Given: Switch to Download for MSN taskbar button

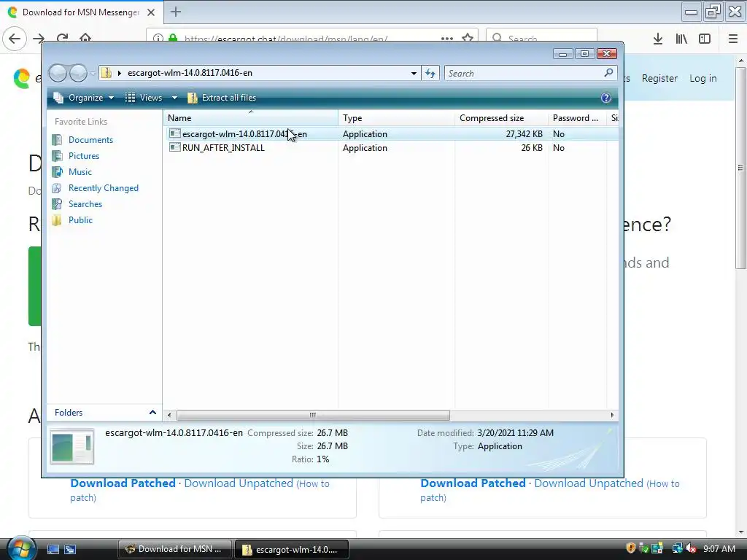Looking at the screenshot, I should pos(174,549).
